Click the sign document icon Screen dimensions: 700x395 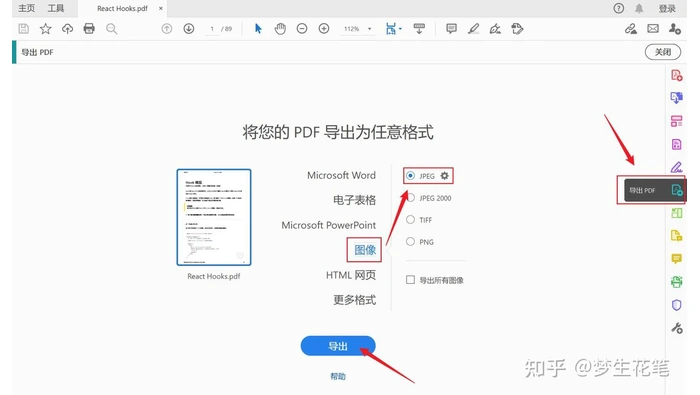tap(495, 29)
